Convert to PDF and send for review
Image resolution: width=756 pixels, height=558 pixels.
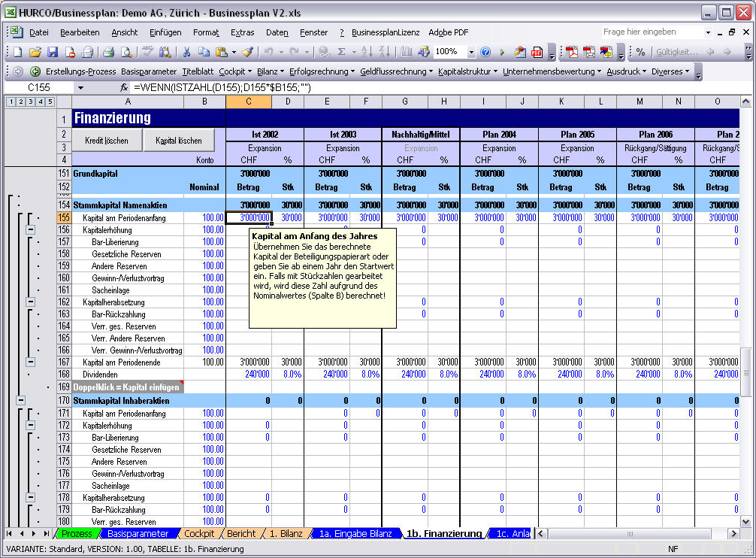click(x=606, y=52)
